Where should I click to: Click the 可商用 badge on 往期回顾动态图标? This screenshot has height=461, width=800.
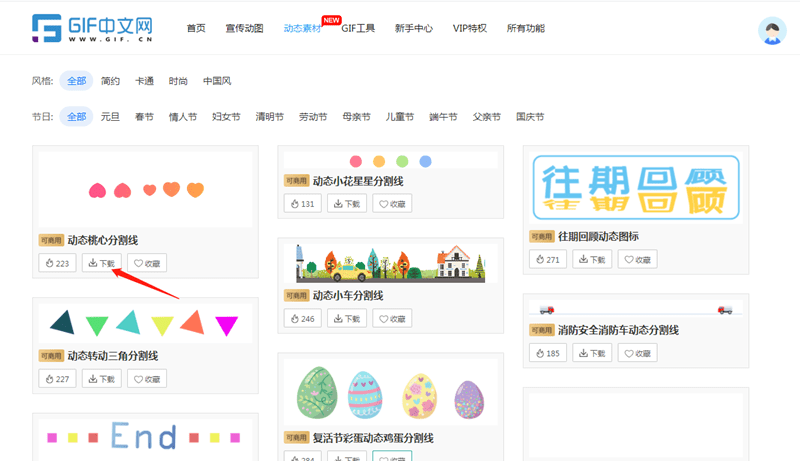coord(541,236)
